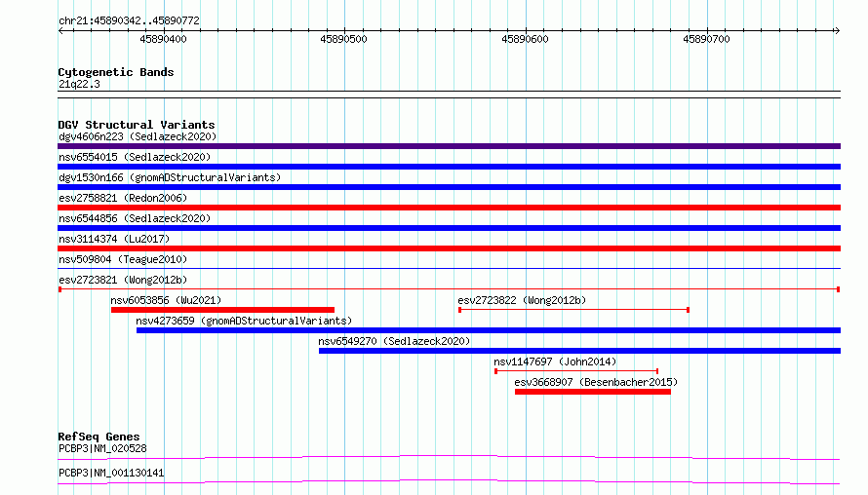Image resolution: width=868 pixels, height=495 pixels.
Task: Open variant nsv6549270 (Sedlazeck2020) label
Action: 394,341
